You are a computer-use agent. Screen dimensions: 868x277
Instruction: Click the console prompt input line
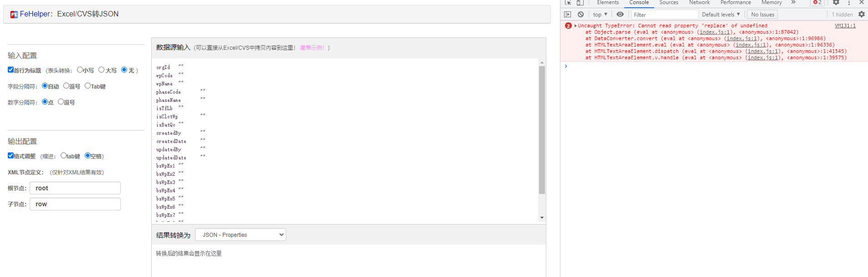[x=714, y=67]
